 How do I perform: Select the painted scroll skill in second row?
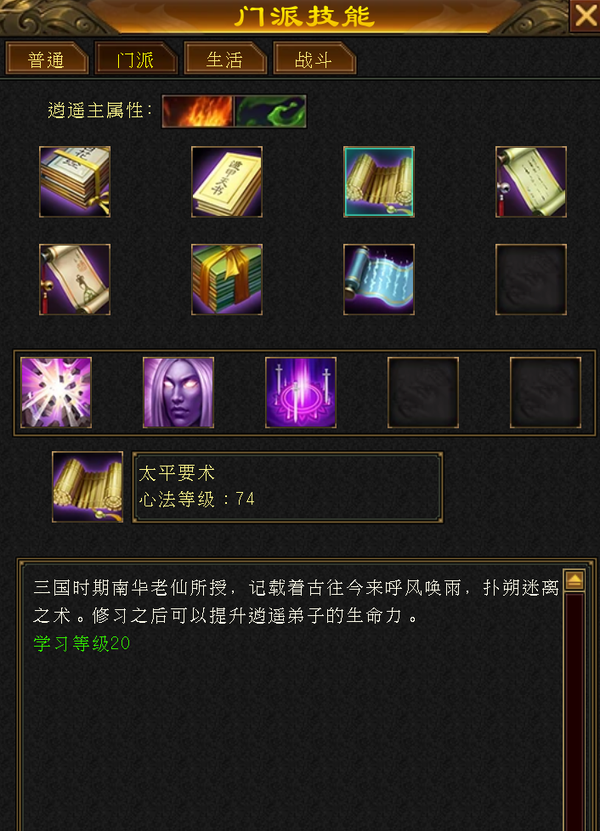75,279
